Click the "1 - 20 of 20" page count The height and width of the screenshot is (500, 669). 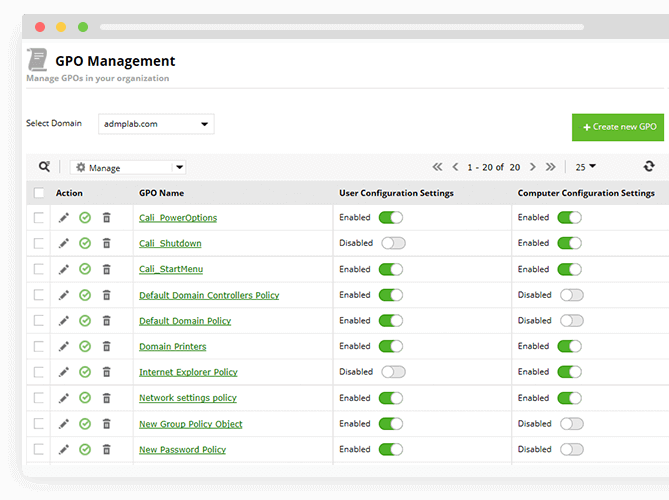[x=494, y=167]
